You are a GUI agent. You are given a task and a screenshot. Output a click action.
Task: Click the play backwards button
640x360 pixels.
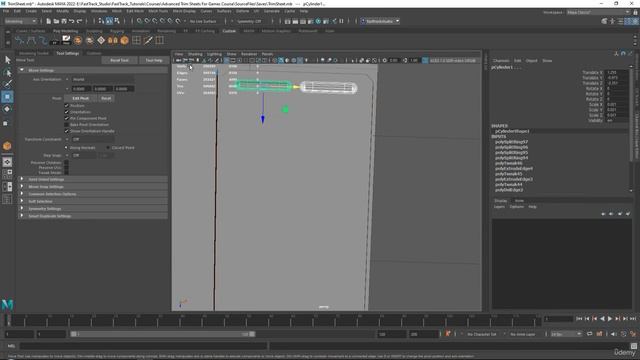(602, 319)
